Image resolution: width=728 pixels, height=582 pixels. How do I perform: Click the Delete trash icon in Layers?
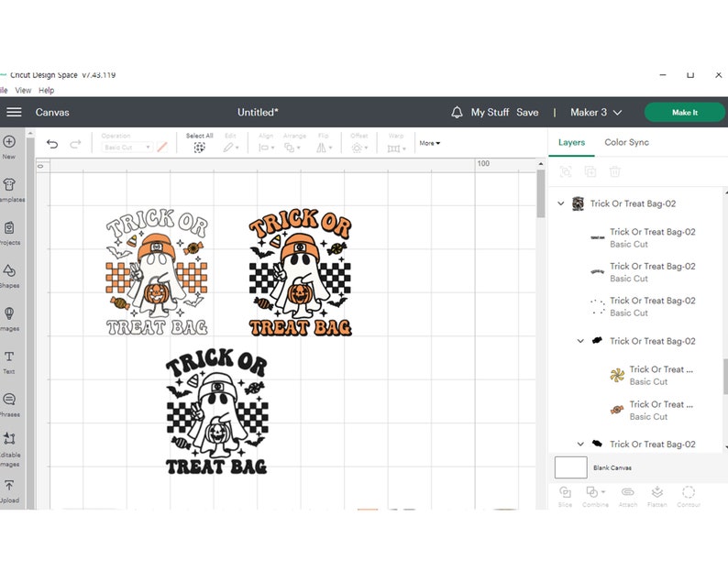[x=614, y=171]
